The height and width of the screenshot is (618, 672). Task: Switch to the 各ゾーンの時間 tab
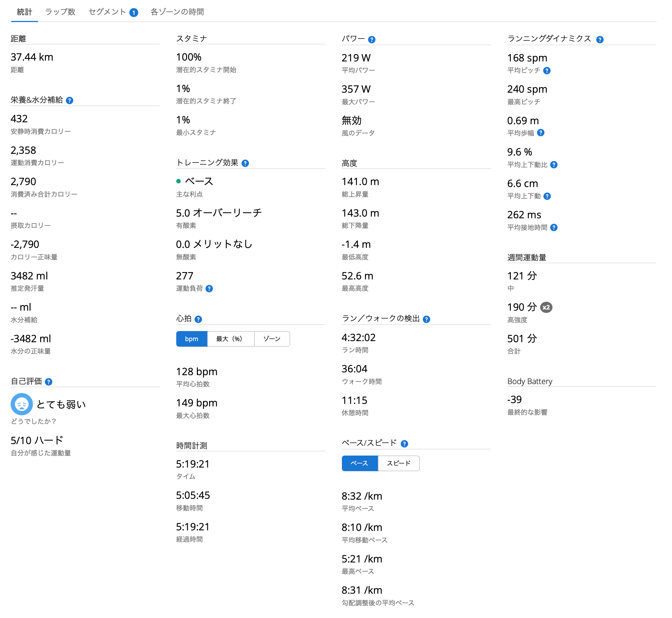178,12
